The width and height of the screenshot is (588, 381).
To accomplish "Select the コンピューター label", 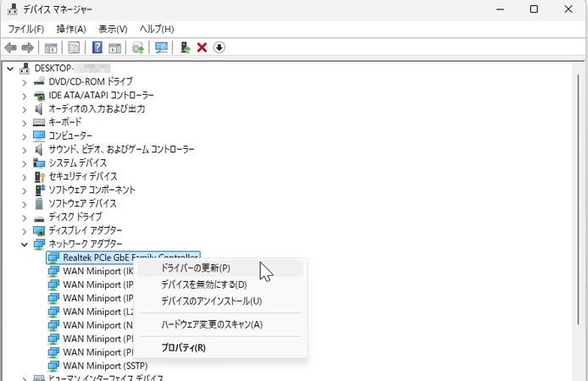I will (x=70, y=135).
